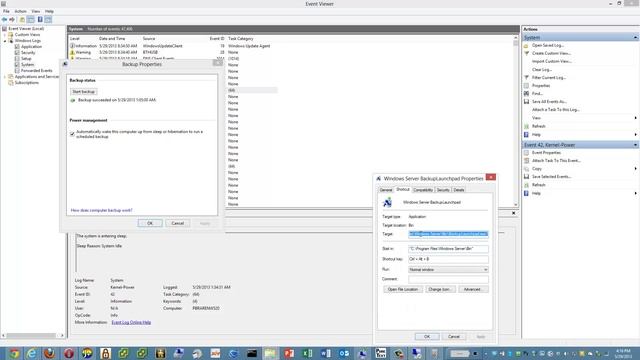The width and height of the screenshot is (640, 360).
Task: Open the command prompt taskbar icon
Action: click(252, 353)
